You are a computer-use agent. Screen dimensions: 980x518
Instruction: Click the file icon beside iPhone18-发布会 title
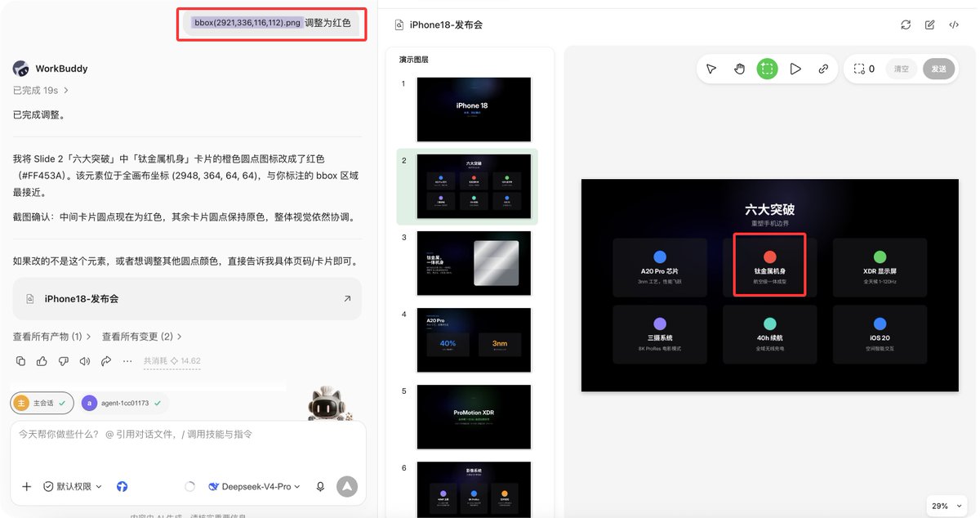pyautogui.click(x=399, y=25)
